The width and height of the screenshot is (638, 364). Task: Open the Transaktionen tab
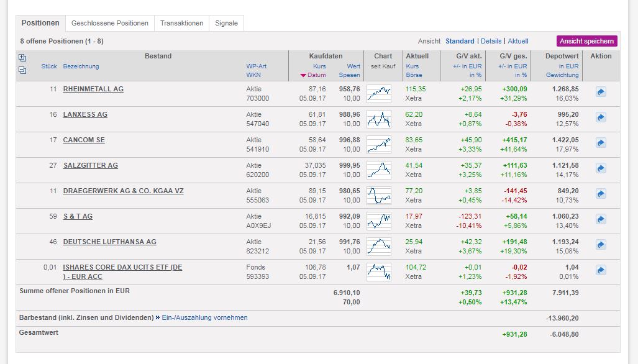pos(181,23)
